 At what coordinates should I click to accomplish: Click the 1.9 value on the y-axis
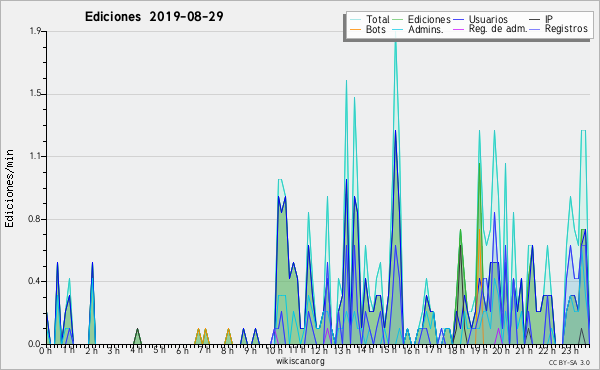pos(35,31)
